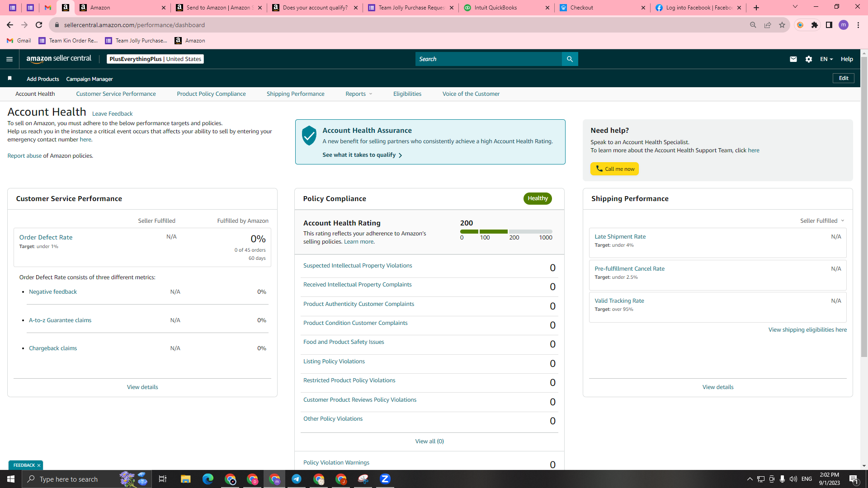Toggle the Chrome side panel icon
868x488 pixels.
[829, 25]
